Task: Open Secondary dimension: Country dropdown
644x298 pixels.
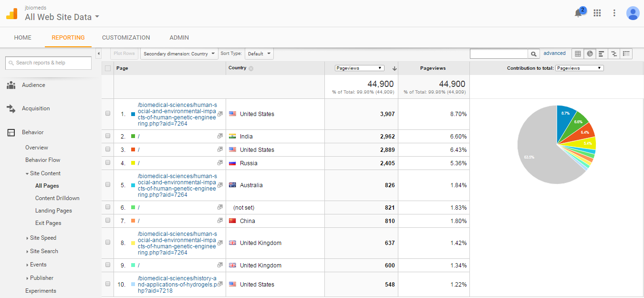Action: (179, 54)
